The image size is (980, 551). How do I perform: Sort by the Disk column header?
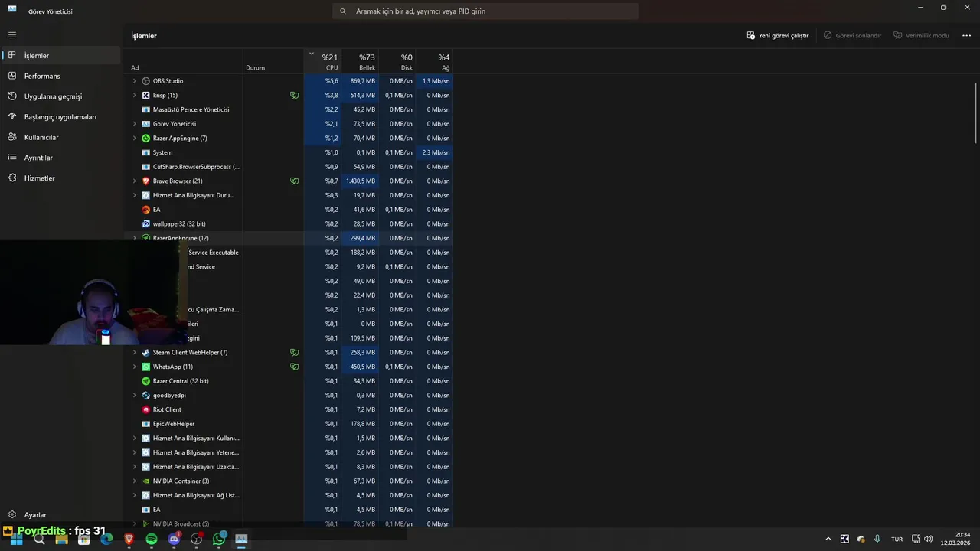(x=397, y=62)
